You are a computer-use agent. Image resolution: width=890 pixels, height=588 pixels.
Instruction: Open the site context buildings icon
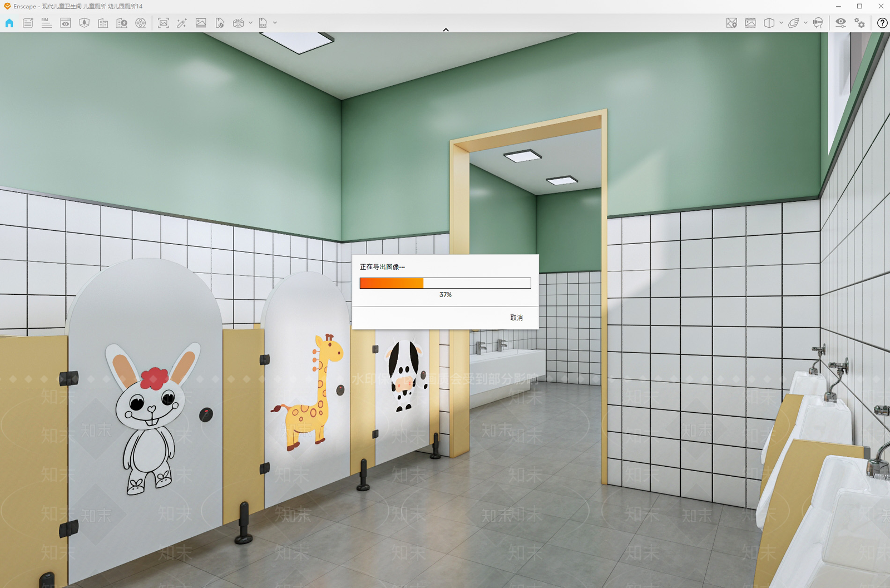[x=103, y=23]
